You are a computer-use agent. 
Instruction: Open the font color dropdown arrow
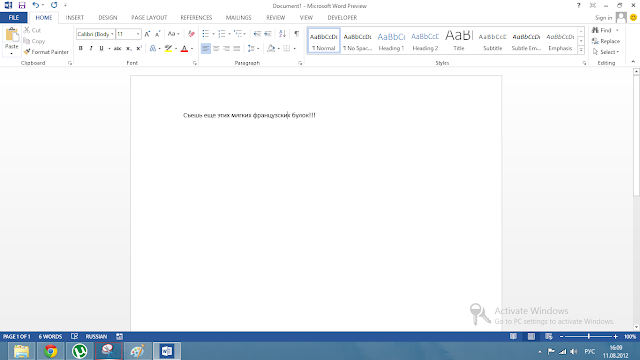[192, 49]
